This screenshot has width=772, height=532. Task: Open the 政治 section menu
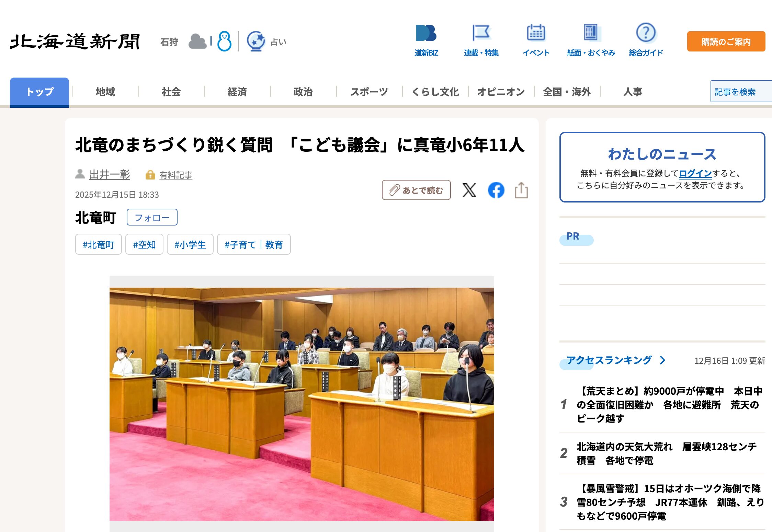click(303, 92)
